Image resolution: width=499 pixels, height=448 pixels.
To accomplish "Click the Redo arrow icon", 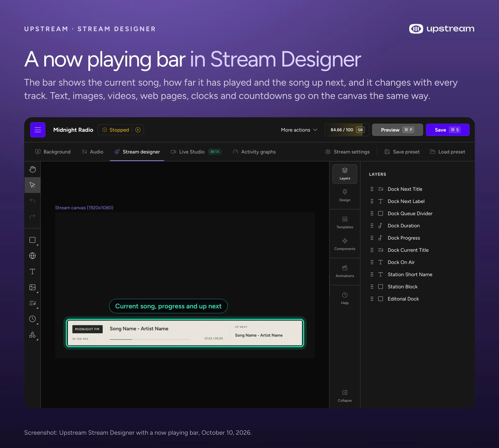I will [32, 216].
